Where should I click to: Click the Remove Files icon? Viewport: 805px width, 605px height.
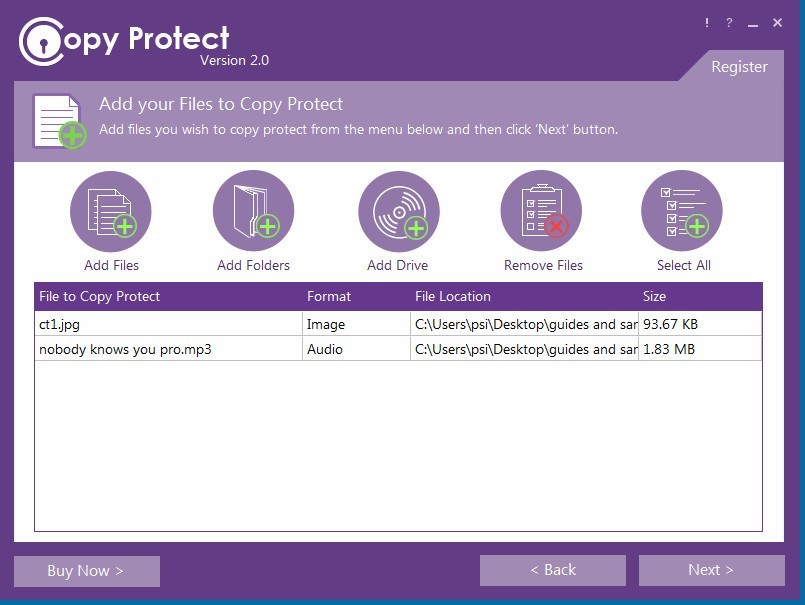[x=541, y=212]
